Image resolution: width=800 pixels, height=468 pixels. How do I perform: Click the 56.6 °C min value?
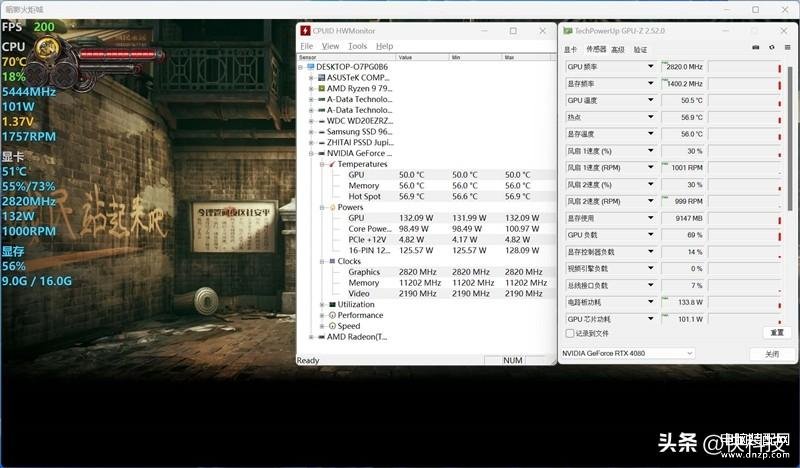click(465, 196)
